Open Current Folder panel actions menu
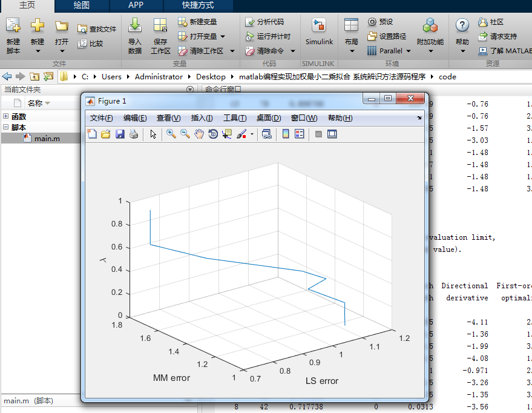This screenshot has height=413, width=532. pos(190,89)
